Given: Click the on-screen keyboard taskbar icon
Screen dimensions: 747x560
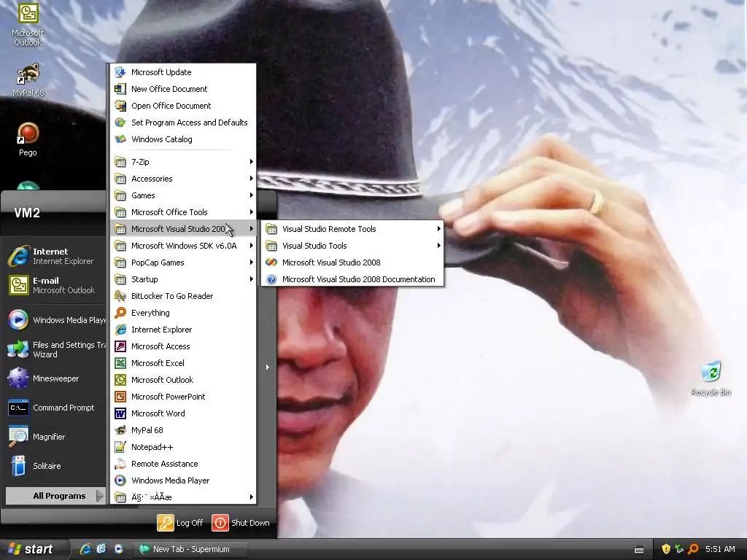Looking at the screenshot, I should pyautogui.click(x=639, y=550).
